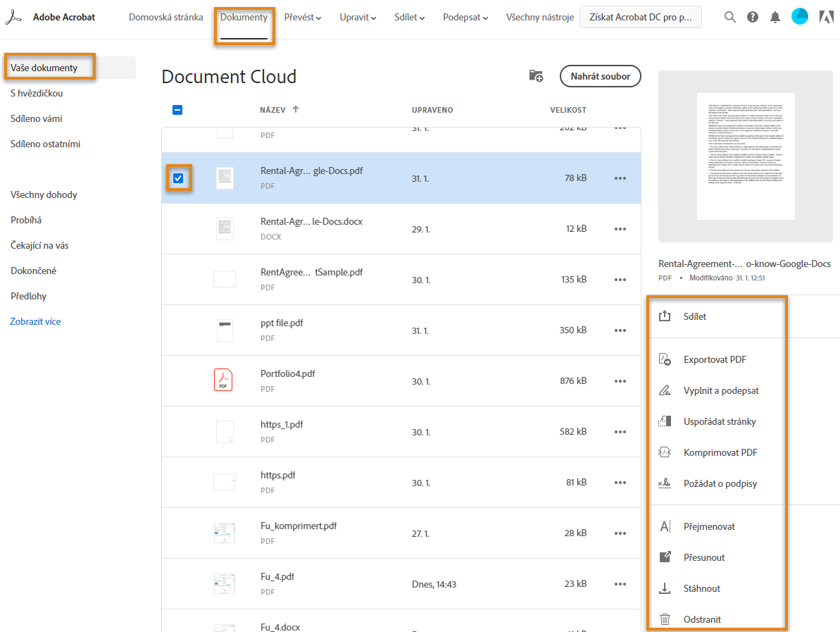This screenshot has width=840, height=632.
Task: Click the Zobrazit více link
Action: pyautogui.click(x=35, y=321)
